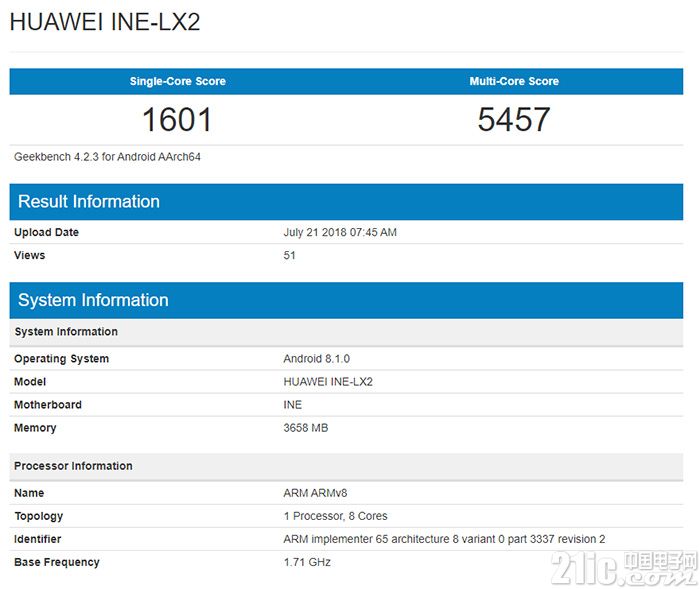Click the Android 8.1.0 operating system value
Image resolution: width=700 pixels, height=589 pixels.
[x=316, y=358]
